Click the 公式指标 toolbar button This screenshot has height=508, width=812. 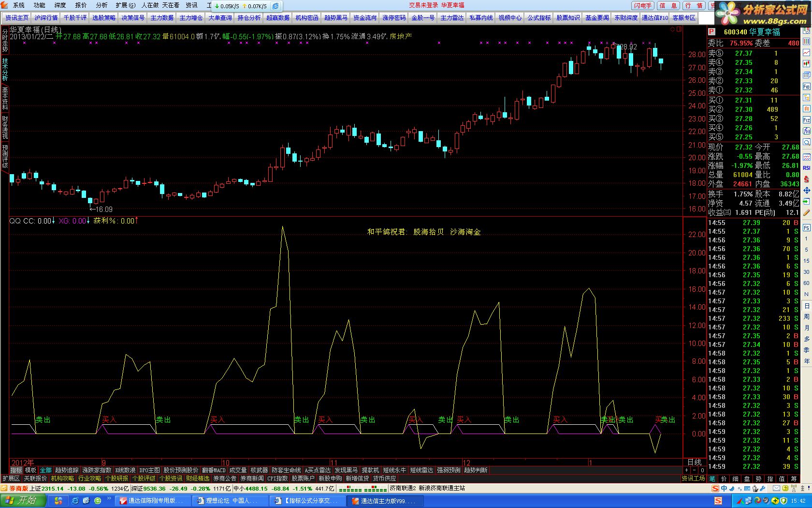[x=539, y=18]
